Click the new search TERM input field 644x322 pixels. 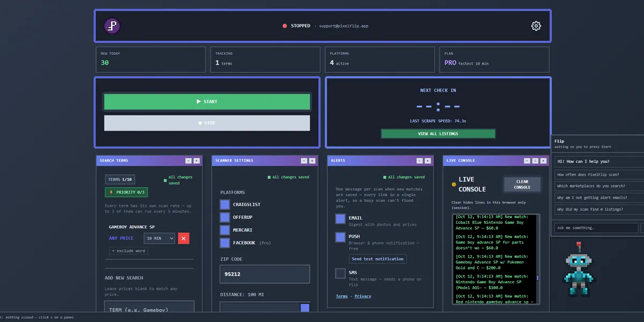[x=149, y=306]
